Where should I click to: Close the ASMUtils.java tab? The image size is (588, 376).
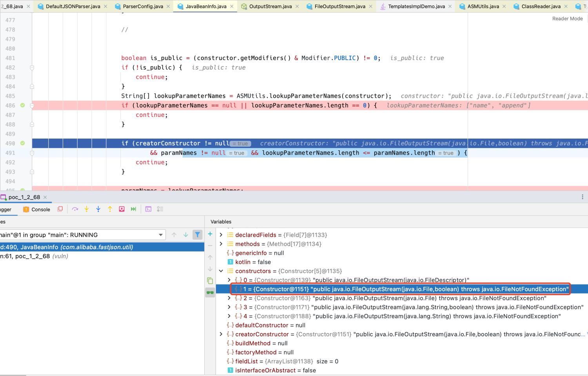(504, 6)
